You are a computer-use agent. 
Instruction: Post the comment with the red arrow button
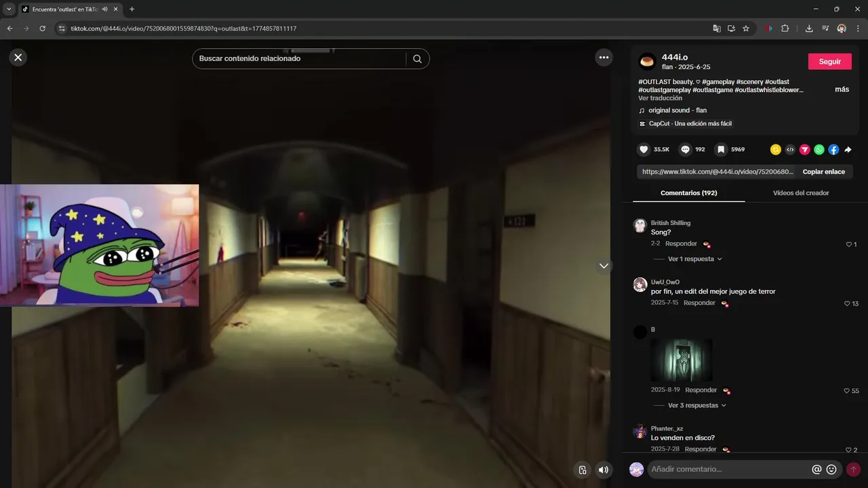point(853,469)
